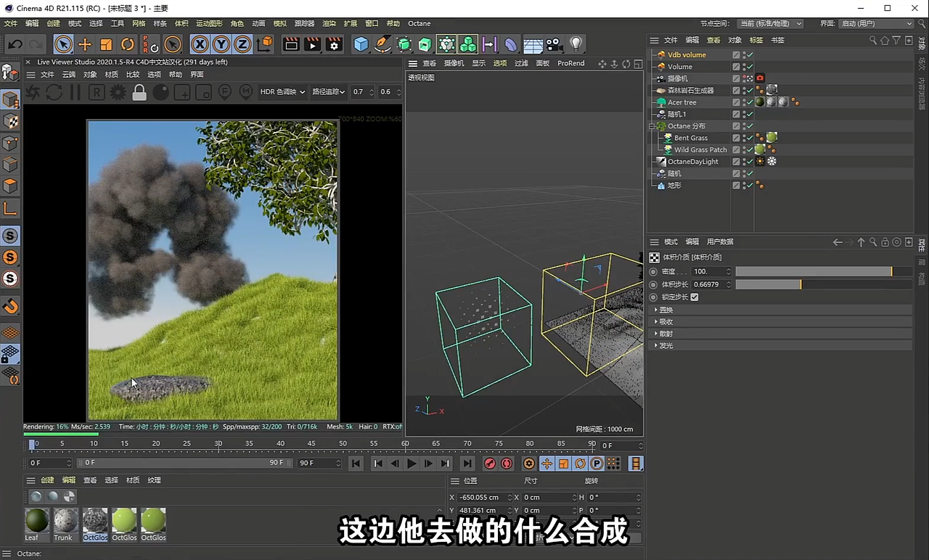This screenshot has height=560, width=929.
Task: Switch to the ProRender menu in the viewport
Action: [571, 63]
